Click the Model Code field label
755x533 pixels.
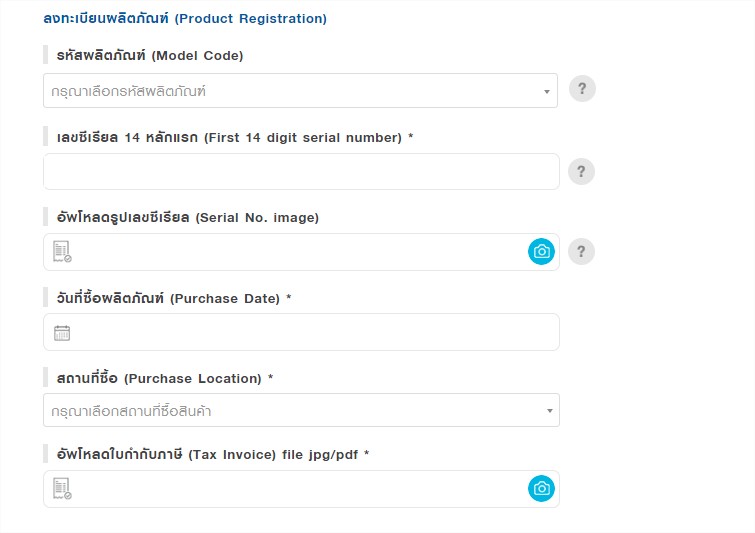point(150,55)
